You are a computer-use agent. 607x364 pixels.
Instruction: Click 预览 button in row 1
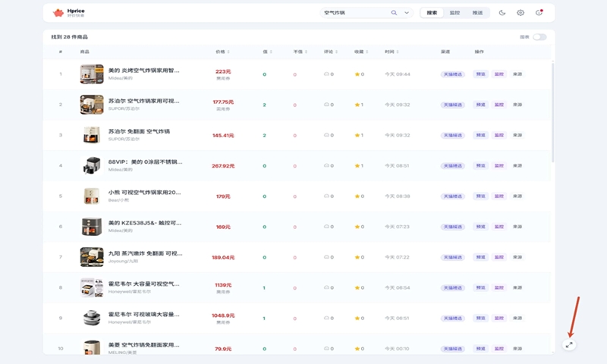pos(480,74)
